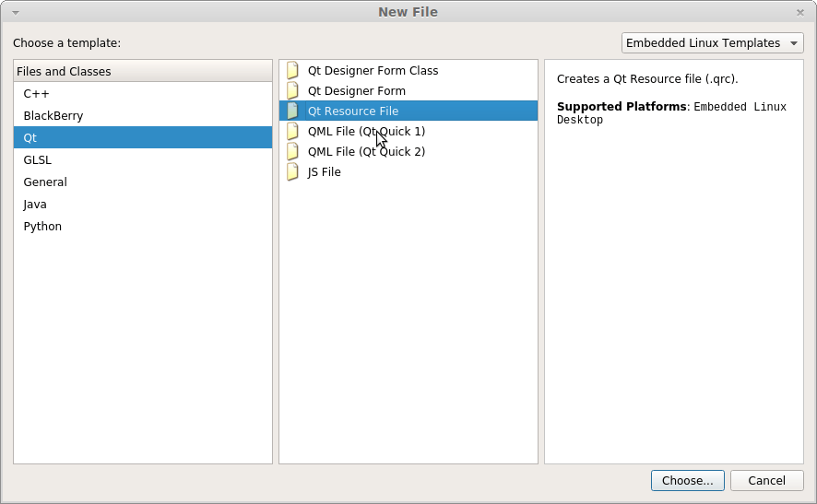Click the Qt Designer Form file icon
Screen dimensions: 817x504
293,90
